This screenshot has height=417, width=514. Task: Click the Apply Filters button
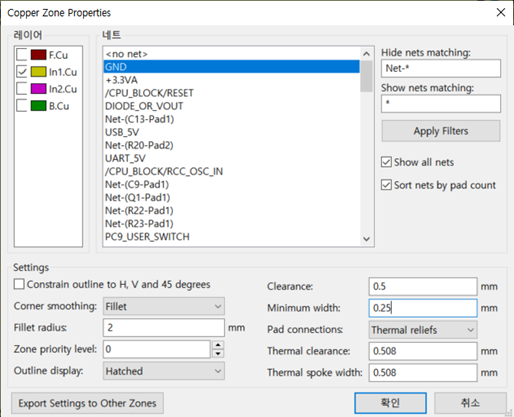point(441,131)
